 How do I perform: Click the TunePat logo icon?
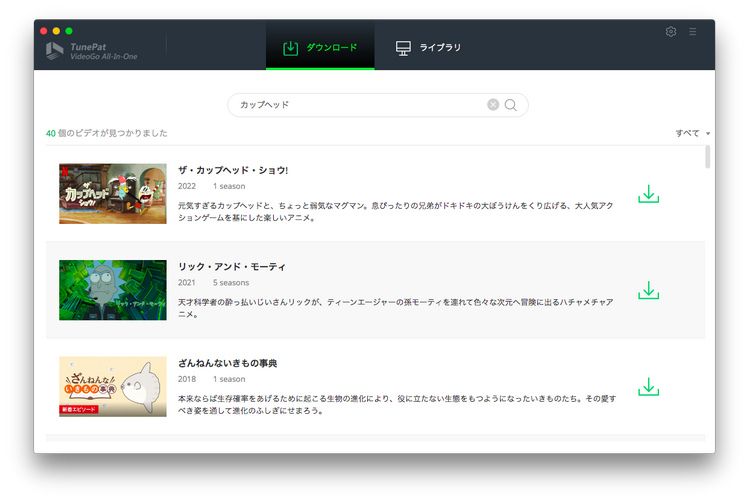coord(54,51)
